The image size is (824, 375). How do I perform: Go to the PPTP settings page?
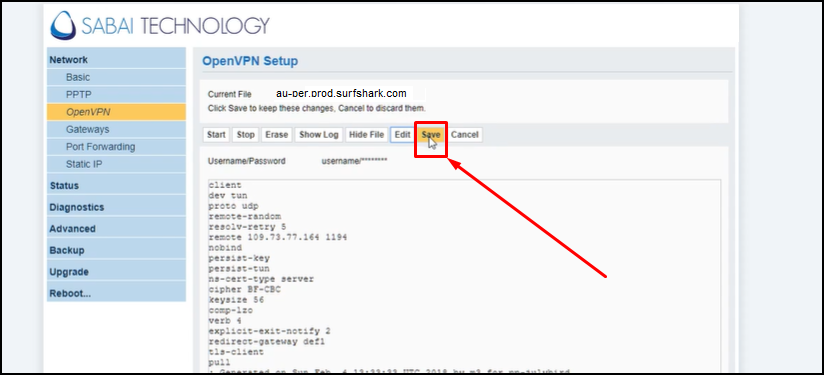point(116,95)
